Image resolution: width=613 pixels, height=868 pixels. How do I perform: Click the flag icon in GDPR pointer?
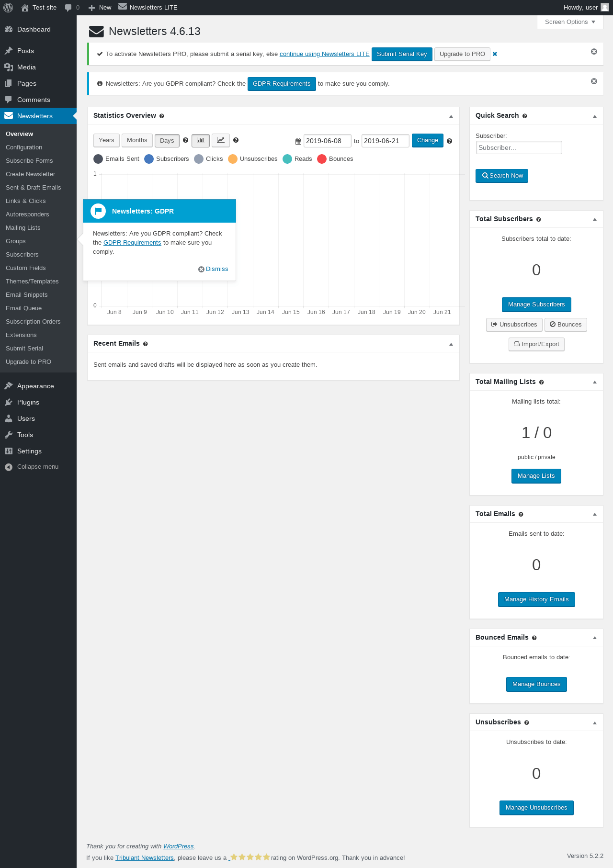tap(98, 211)
